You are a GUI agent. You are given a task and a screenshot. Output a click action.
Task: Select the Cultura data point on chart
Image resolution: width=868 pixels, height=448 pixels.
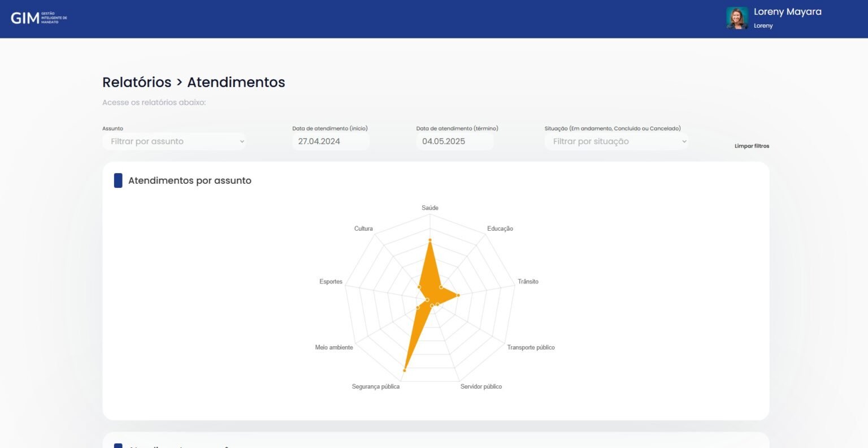pyautogui.click(x=419, y=287)
